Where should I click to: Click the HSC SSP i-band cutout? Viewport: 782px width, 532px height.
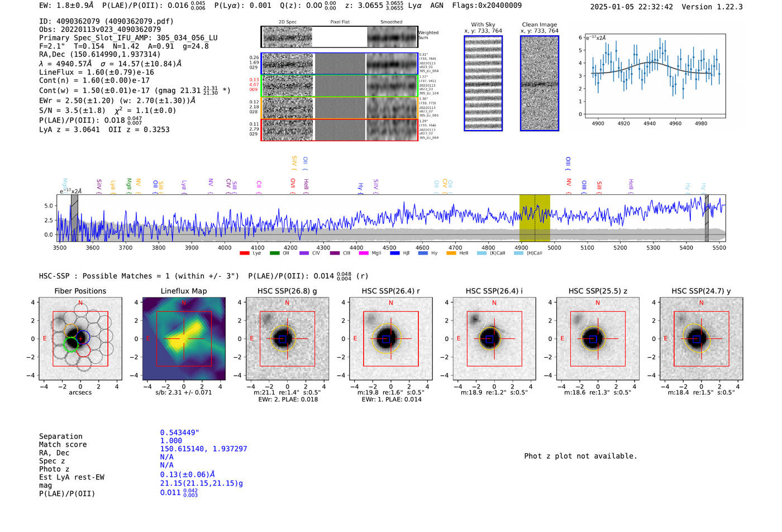[494, 339]
